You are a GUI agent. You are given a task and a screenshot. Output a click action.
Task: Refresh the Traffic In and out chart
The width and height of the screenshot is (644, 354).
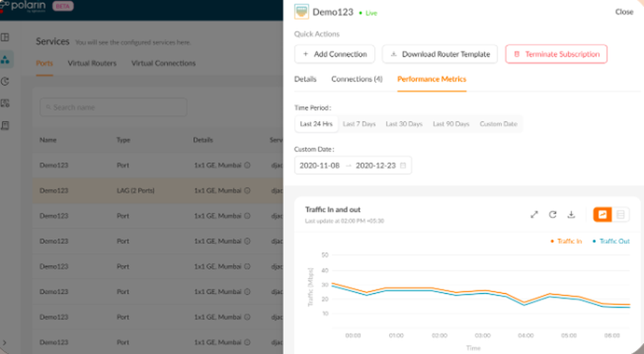pos(553,214)
